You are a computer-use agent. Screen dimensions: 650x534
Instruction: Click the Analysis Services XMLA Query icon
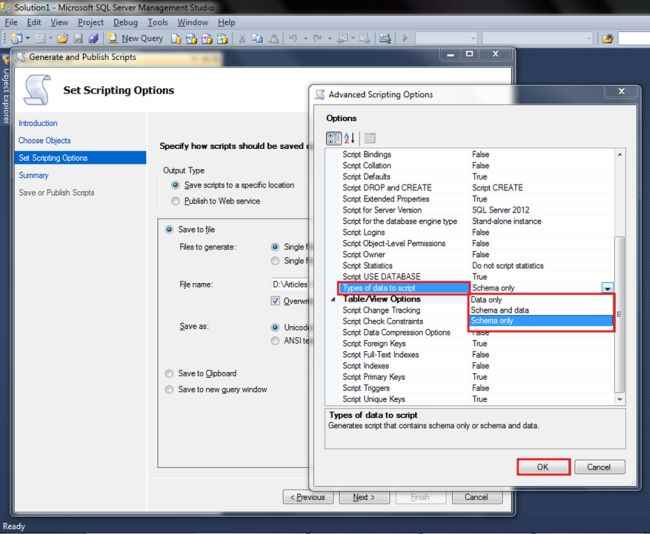tap(223, 39)
